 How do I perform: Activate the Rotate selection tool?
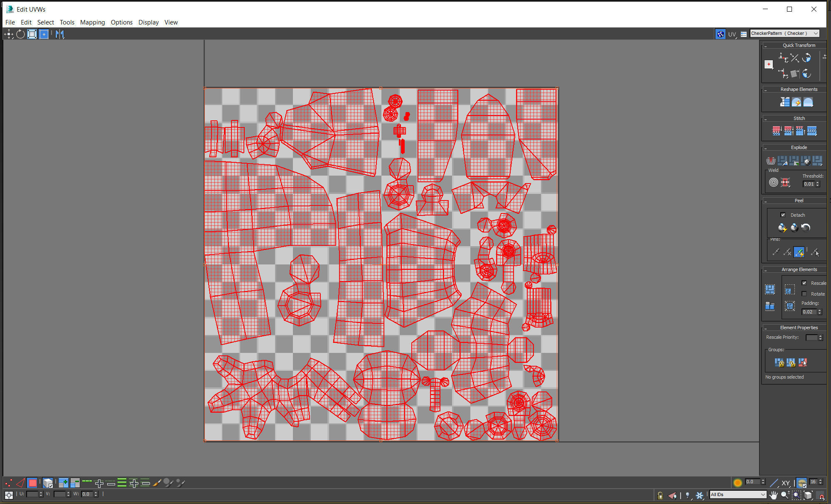[20, 34]
